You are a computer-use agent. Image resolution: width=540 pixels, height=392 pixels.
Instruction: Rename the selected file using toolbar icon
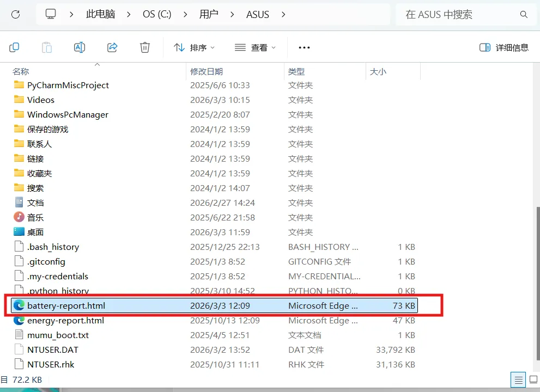click(x=80, y=47)
